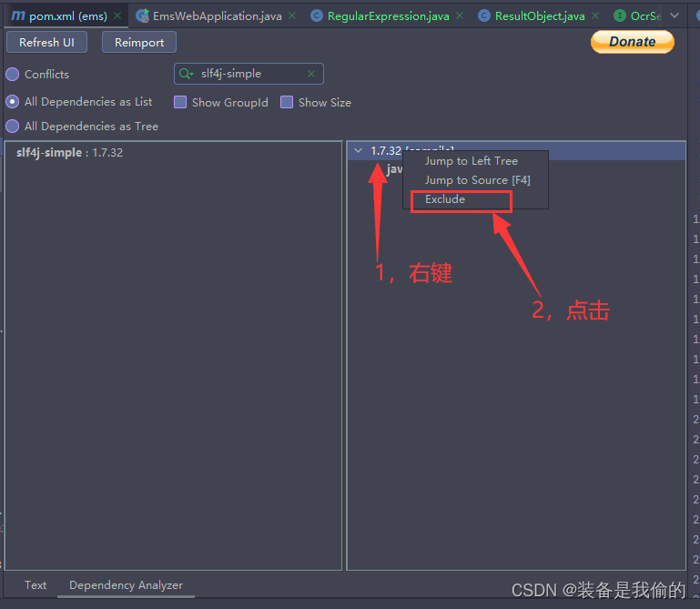This screenshot has height=609, width=700.
Task: Click the Refresh UI button
Action: pos(46,43)
